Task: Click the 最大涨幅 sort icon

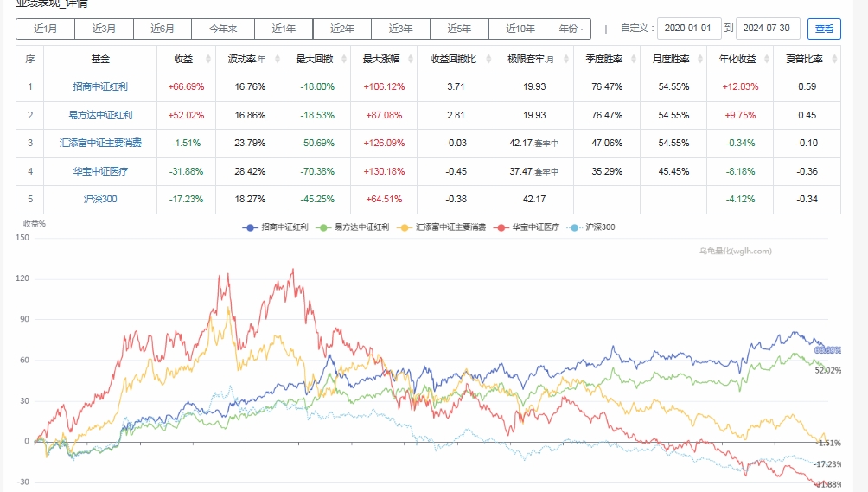Action: (411, 60)
